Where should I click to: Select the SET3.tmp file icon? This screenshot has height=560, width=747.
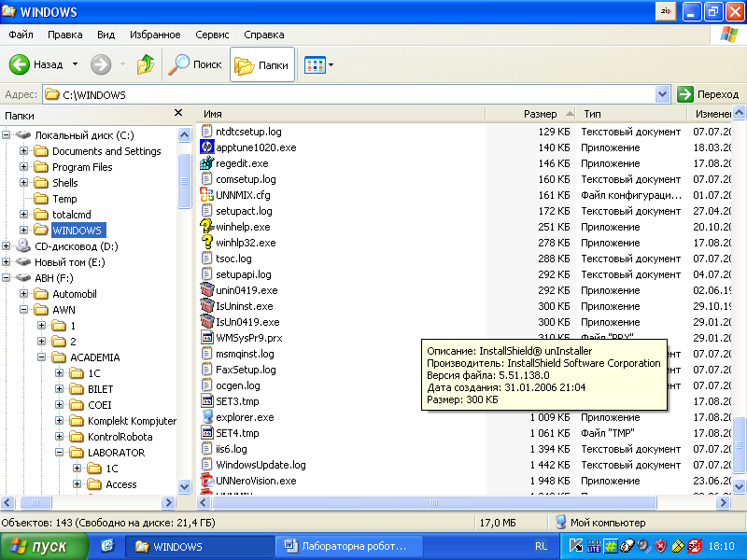(206, 401)
